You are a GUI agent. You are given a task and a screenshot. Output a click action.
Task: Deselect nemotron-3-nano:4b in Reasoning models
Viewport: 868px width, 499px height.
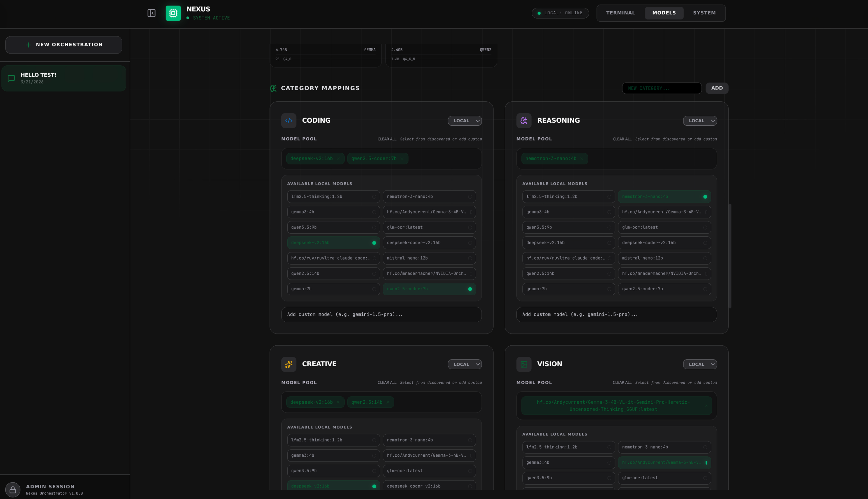(664, 197)
